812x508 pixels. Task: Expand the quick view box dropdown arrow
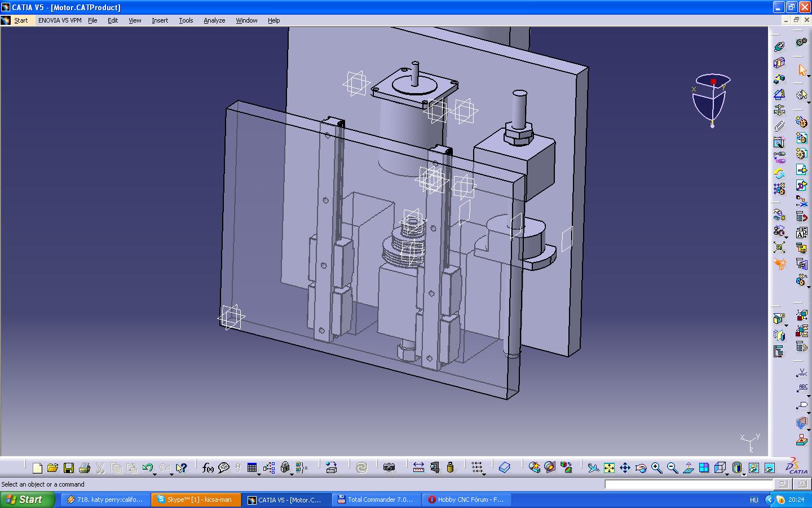[727, 474]
